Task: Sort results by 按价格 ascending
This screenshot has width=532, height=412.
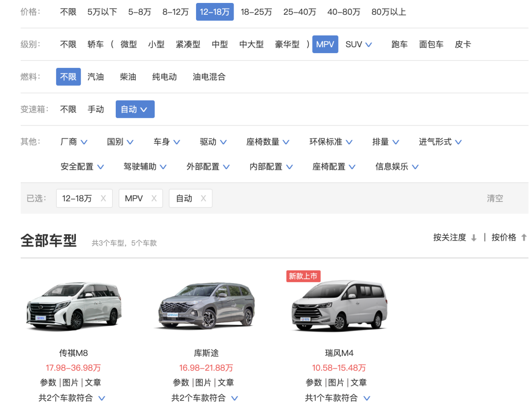Action: (509, 237)
